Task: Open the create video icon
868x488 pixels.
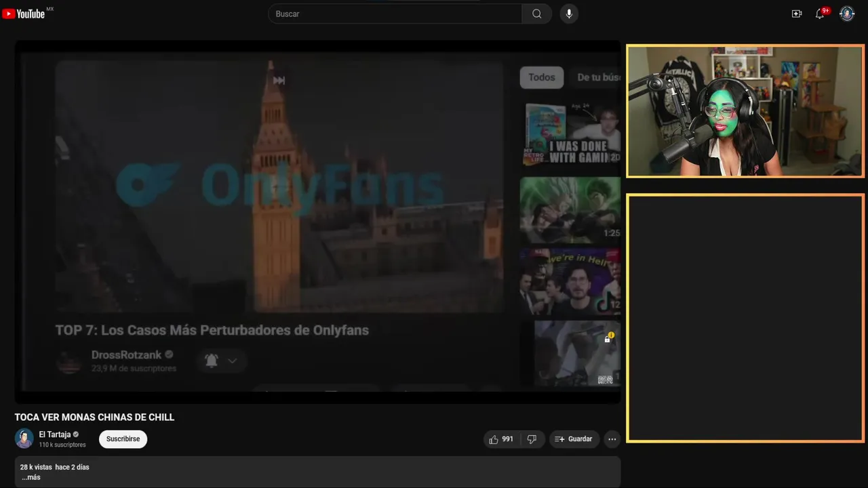Action: [797, 14]
